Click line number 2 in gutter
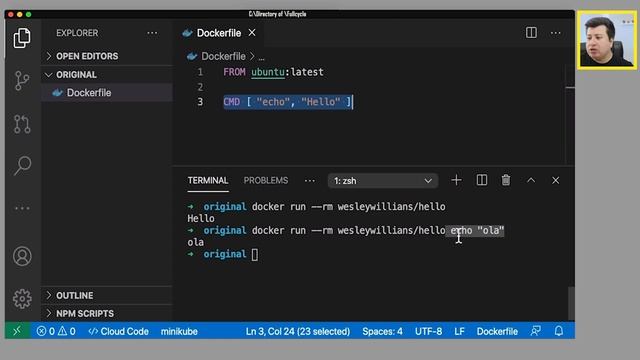Viewport: 640px width, 360px height. (200, 87)
